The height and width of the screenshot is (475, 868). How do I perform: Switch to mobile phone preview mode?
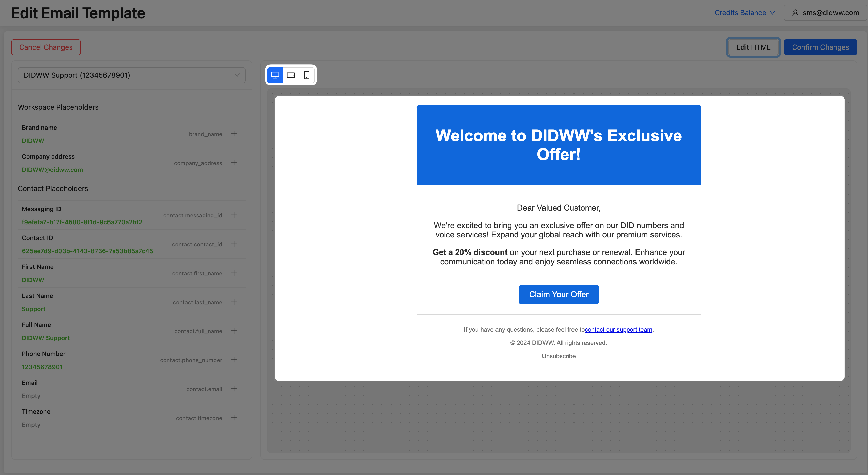click(x=307, y=75)
